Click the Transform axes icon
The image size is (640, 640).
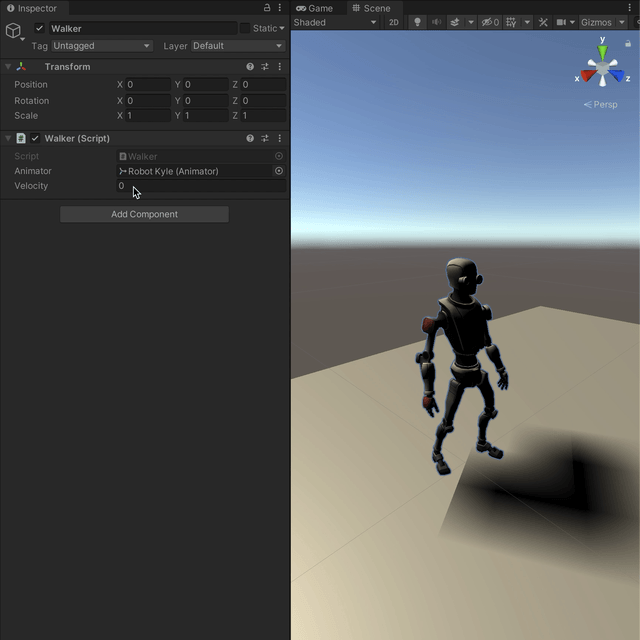[x=21, y=67]
